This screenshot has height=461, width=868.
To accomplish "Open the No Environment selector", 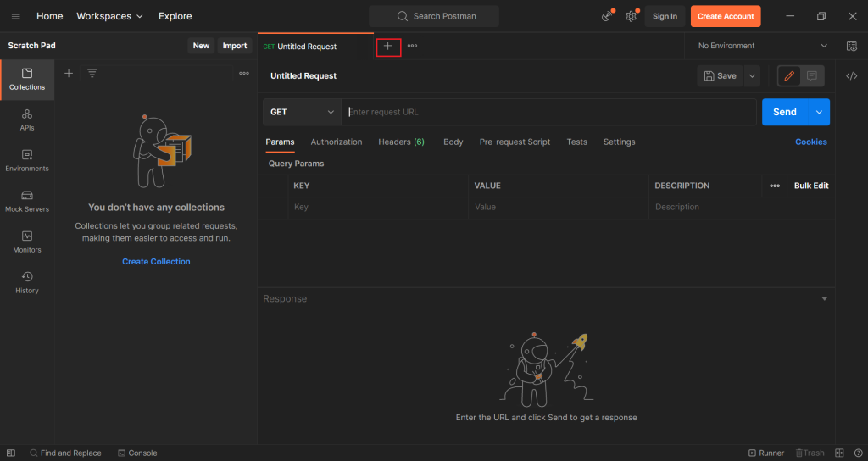I will click(x=762, y=46).
